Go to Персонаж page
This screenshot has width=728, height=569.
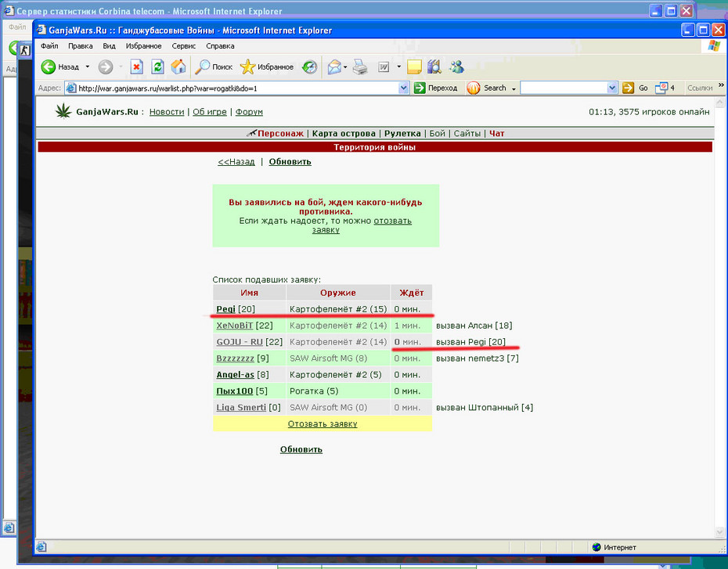pos(280,133)
